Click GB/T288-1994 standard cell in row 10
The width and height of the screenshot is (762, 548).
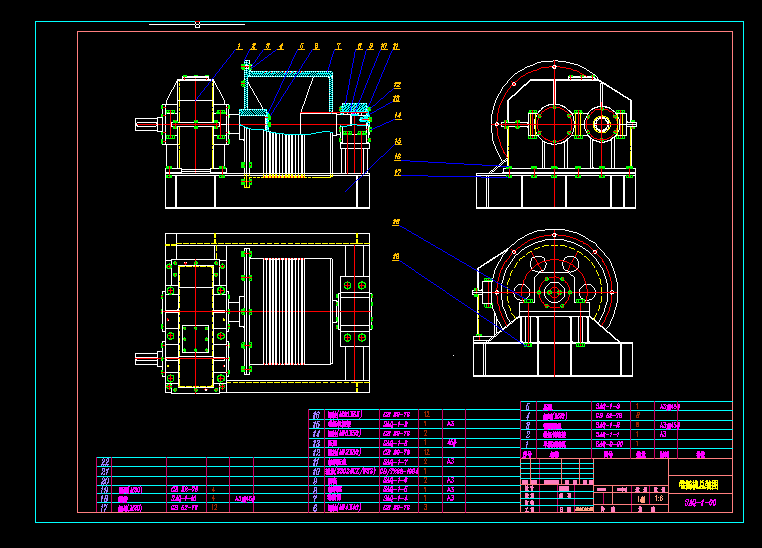(399, 471)
